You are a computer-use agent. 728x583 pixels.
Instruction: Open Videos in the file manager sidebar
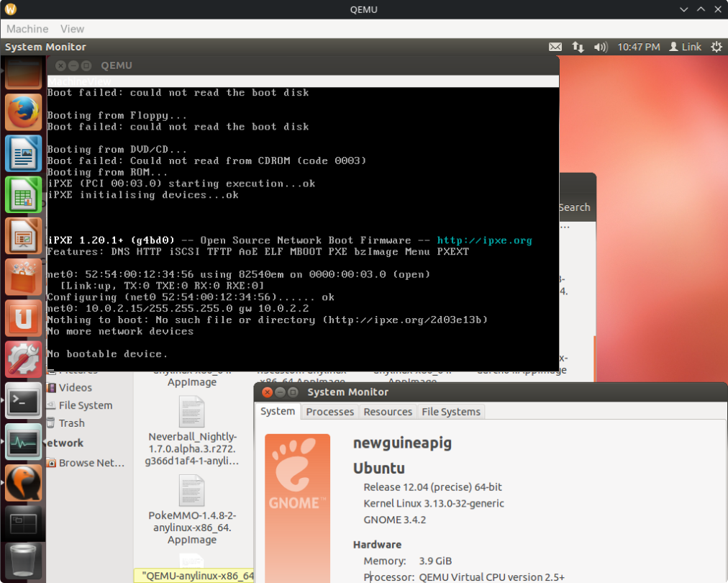[70, 387]
